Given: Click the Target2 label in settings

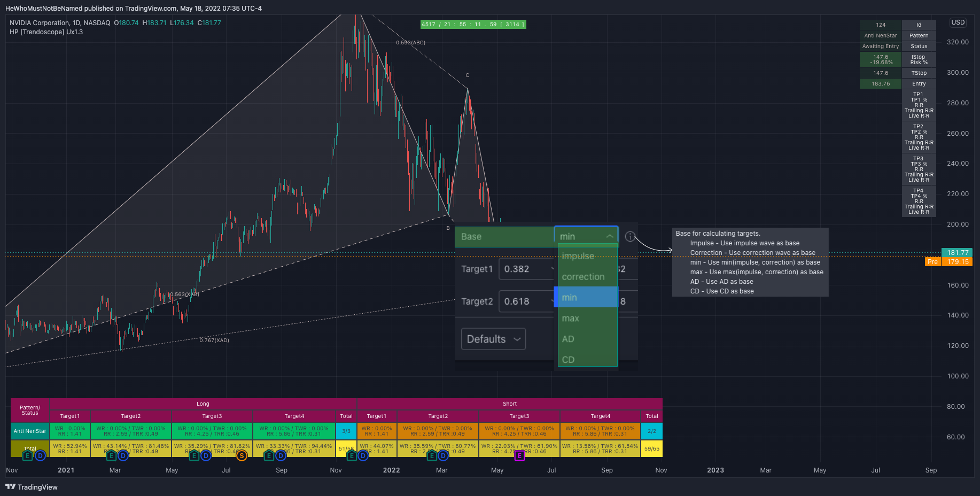Looking at the screenshot, I should (477, 301).
